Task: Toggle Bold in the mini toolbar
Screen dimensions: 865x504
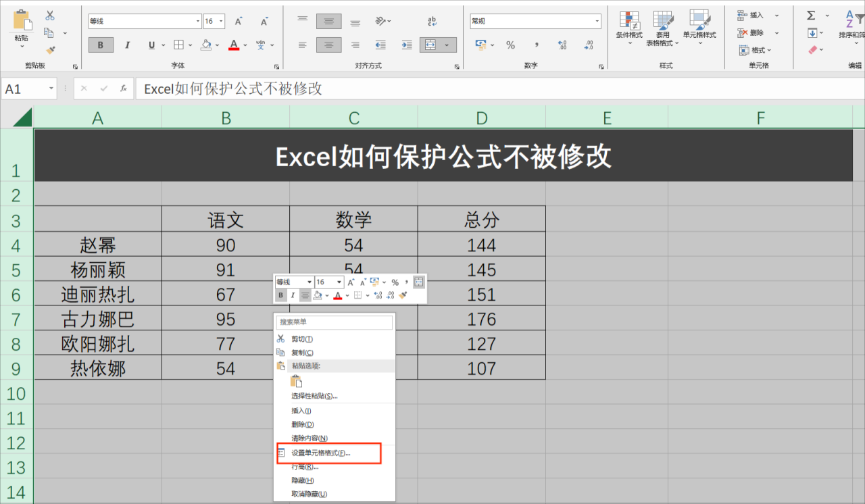Action: click(x=280, y=295)
